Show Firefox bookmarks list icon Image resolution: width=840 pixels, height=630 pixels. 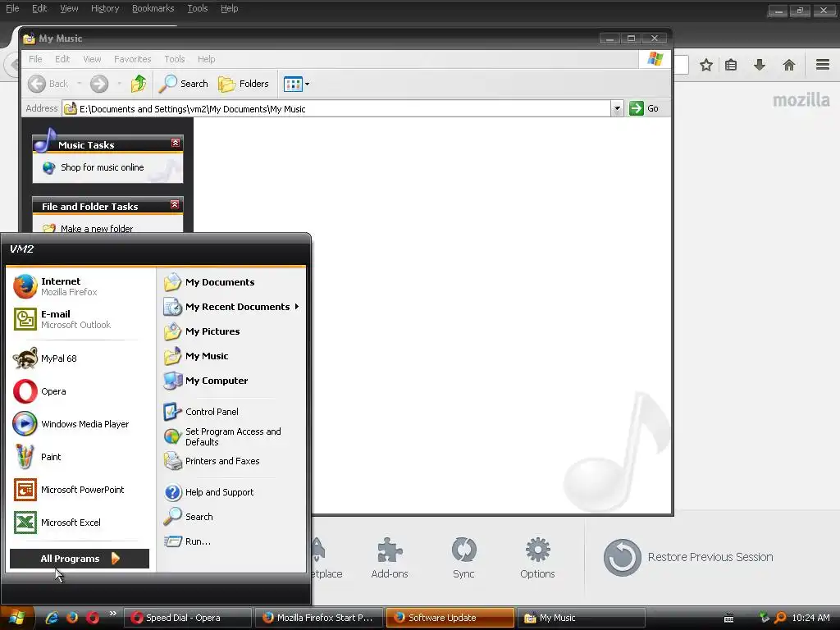point(731,66)
